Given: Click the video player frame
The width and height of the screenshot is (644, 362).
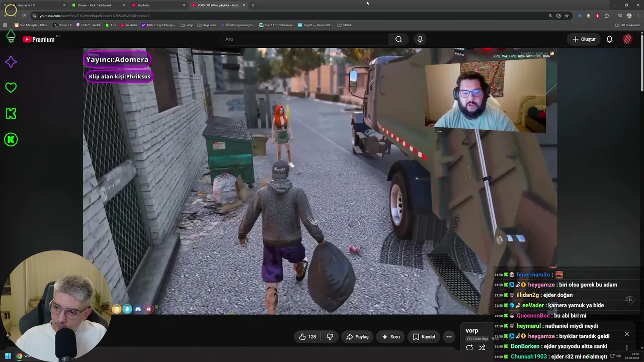Looking at the screenshot, I should [x=319, y=181].
